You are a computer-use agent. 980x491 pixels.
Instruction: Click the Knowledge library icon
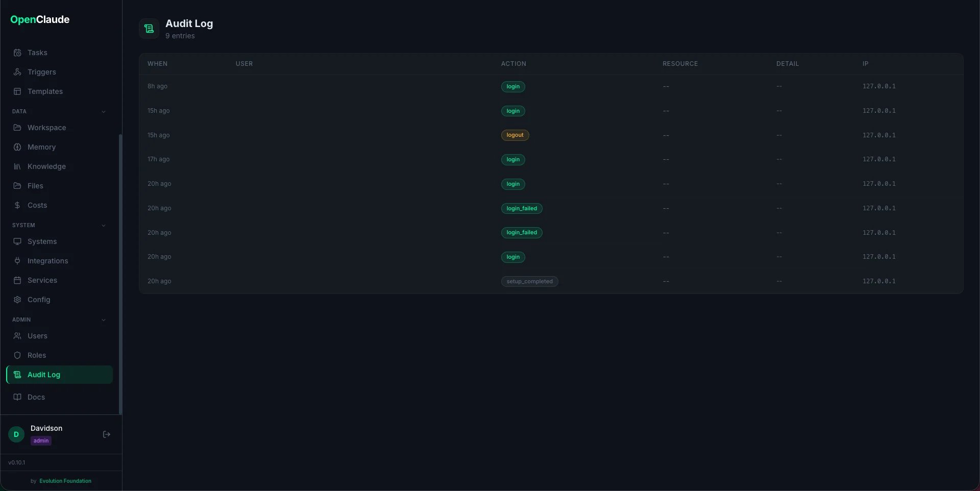[x=17, y=166]
